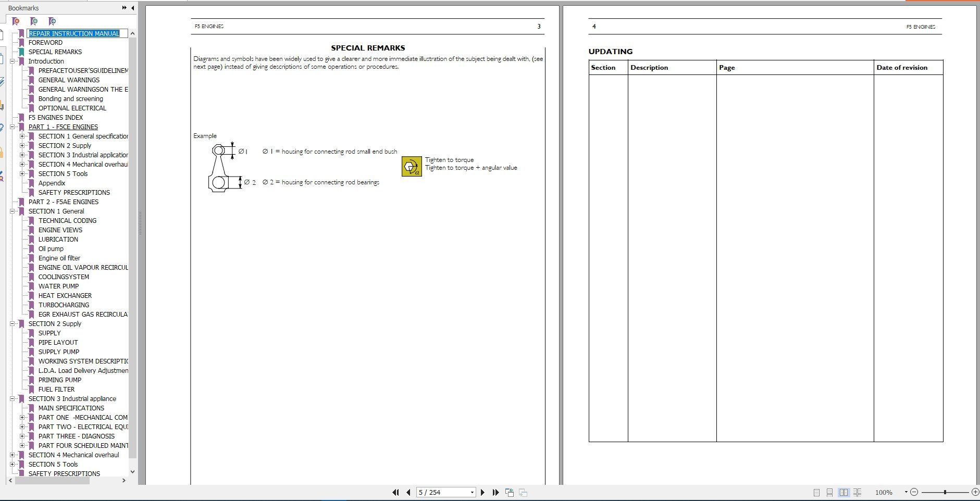Expand SECTION 3 Industrial application node
The image size is (980, 501).
(22, 155)
